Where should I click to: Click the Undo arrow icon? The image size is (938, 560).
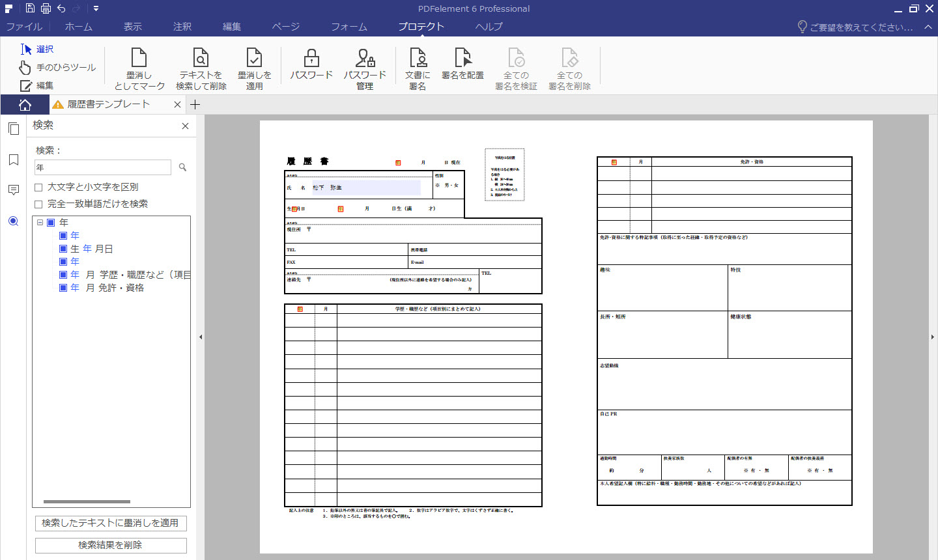[x=61, y=8]
